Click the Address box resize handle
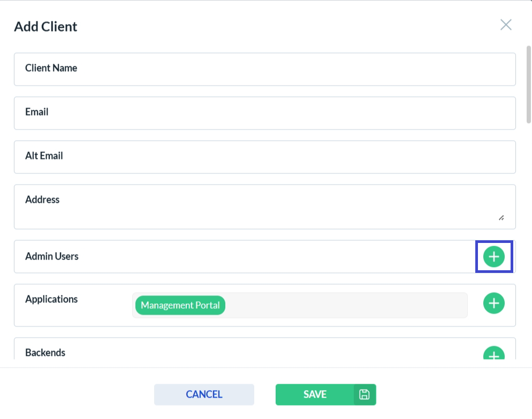 (501, 218)
